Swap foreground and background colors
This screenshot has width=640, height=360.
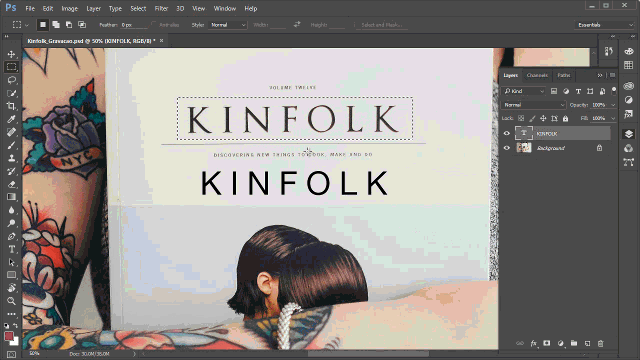point(16,326)
